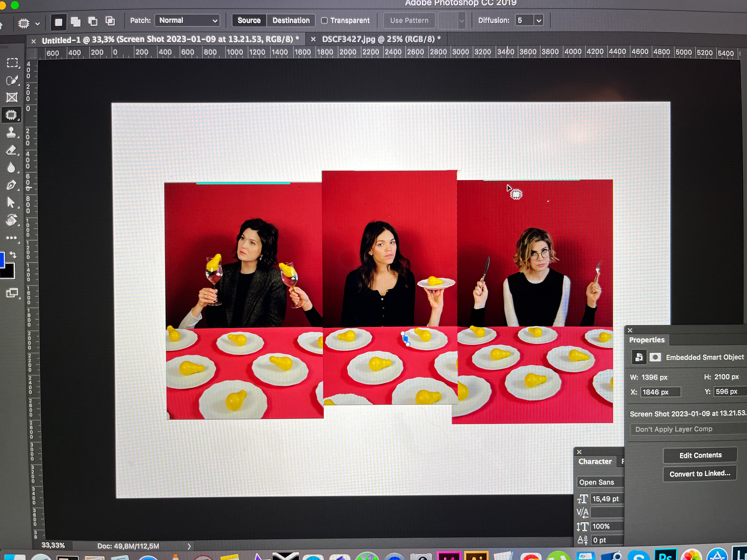Click the Edit Contents button
Viewport: 747px width, 560px height.
pyautogui.click(x=700, y=455)
